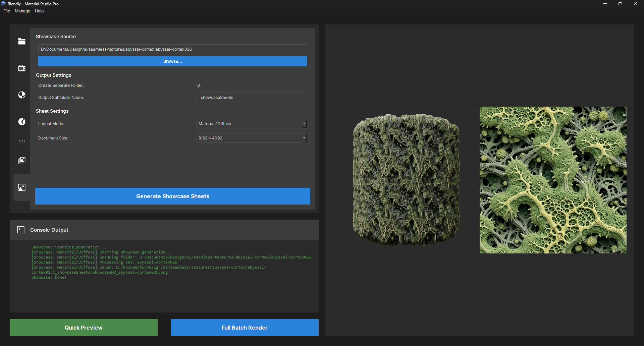Image resolution: width=644 pixels, height=346 pixels.
Task: Click the Output Subfolder Name field
Action: (252, 98)
